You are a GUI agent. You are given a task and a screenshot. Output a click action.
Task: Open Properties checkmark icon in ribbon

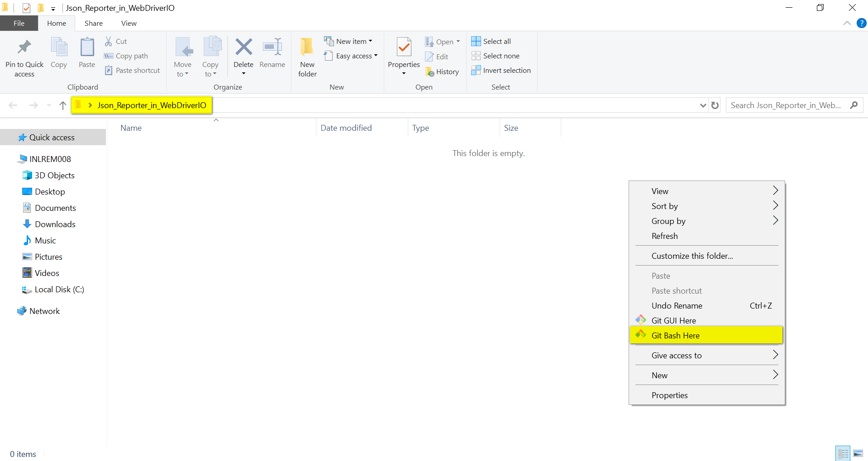(x=404, y=47)
